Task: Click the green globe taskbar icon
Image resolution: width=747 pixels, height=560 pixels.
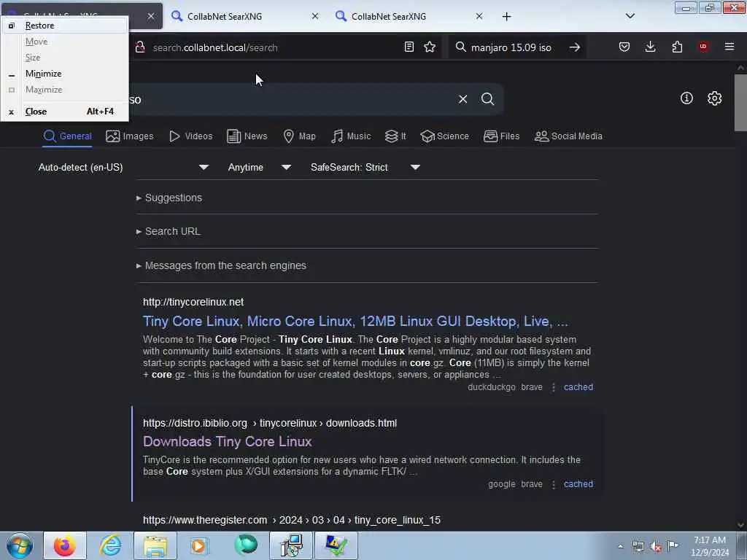Action: point(245,545)
